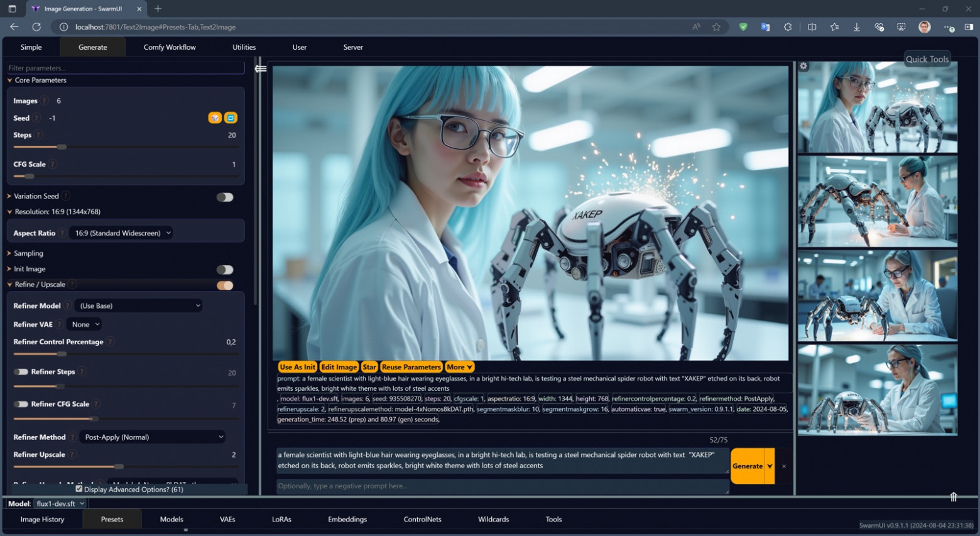
Task: Click the random seed dice icon
Action: [215, 118]
